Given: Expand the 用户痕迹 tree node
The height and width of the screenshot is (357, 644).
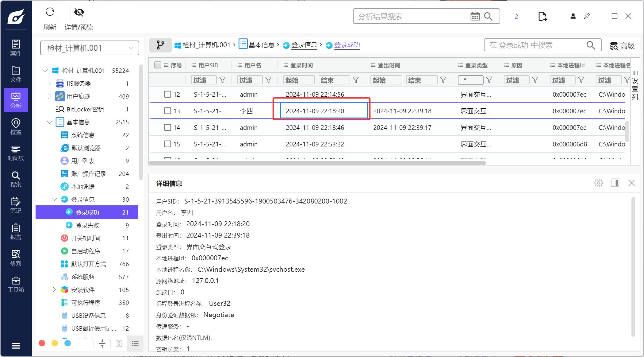Looking at the screenshot, I should [50, 96].
